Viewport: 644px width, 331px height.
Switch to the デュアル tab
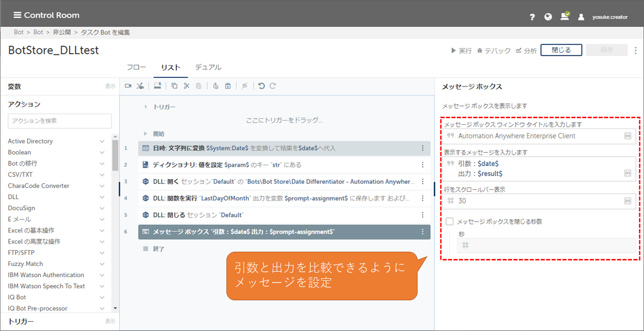click(x=208, y=67)
